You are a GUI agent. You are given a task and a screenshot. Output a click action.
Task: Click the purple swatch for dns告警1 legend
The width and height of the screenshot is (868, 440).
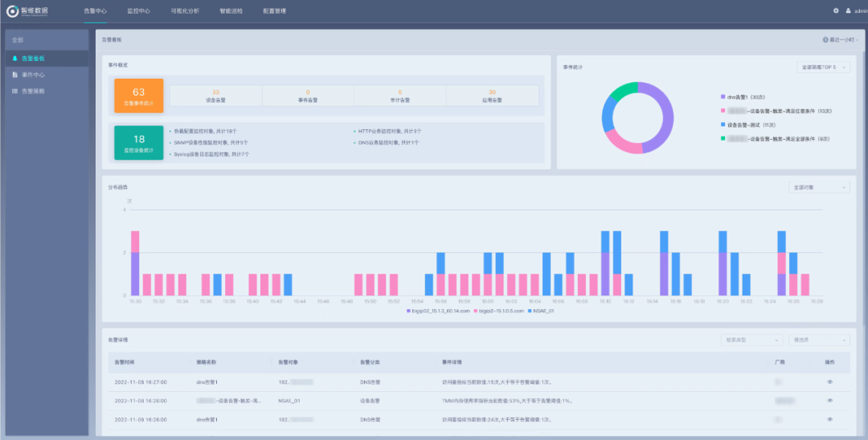723,96
